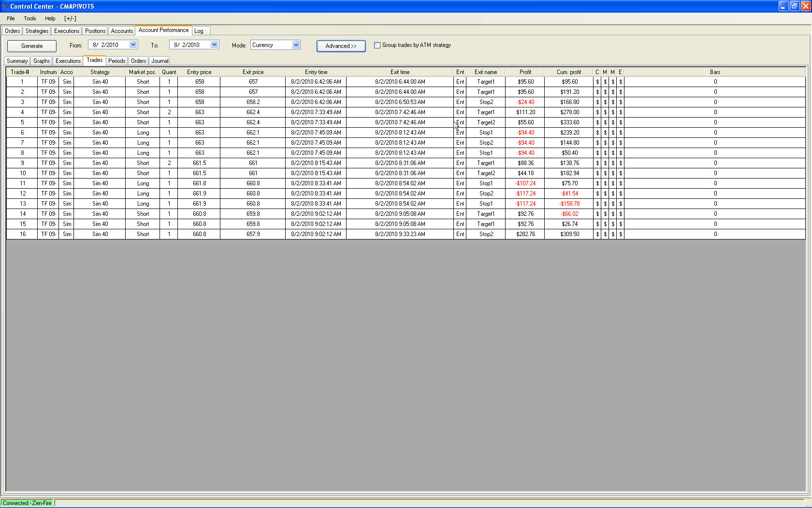Click the Target2 exit name in row 5
This screenshot has height=508, width=812.
click(486, 122)
